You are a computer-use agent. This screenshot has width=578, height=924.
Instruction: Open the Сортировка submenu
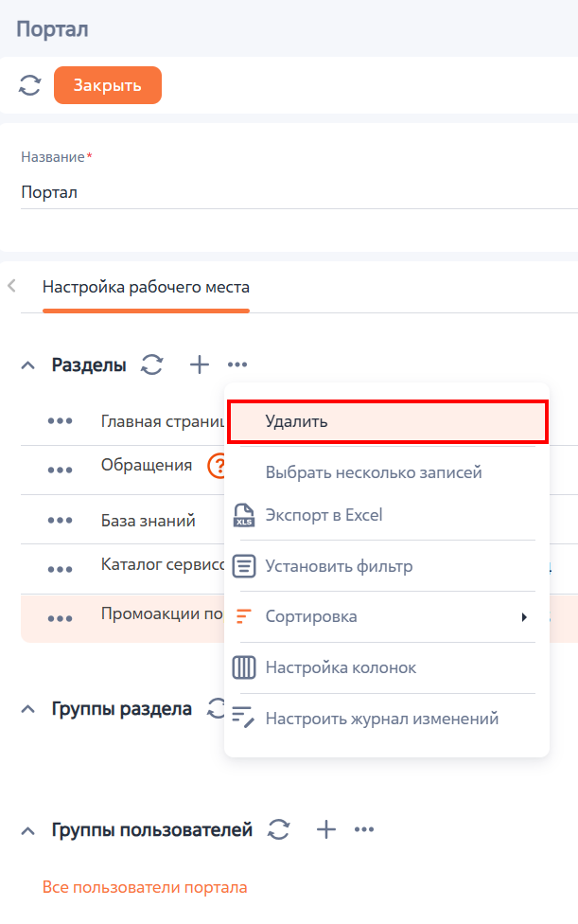[x=388, y=617]
